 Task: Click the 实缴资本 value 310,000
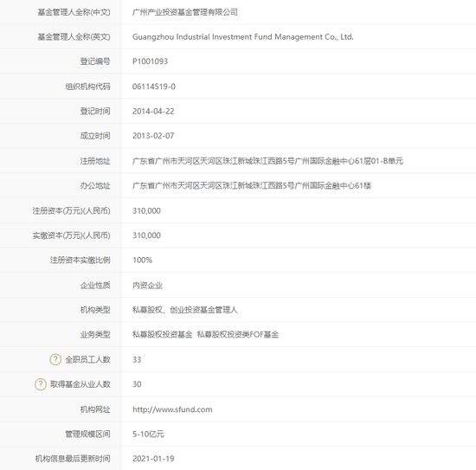coord(146,235)
